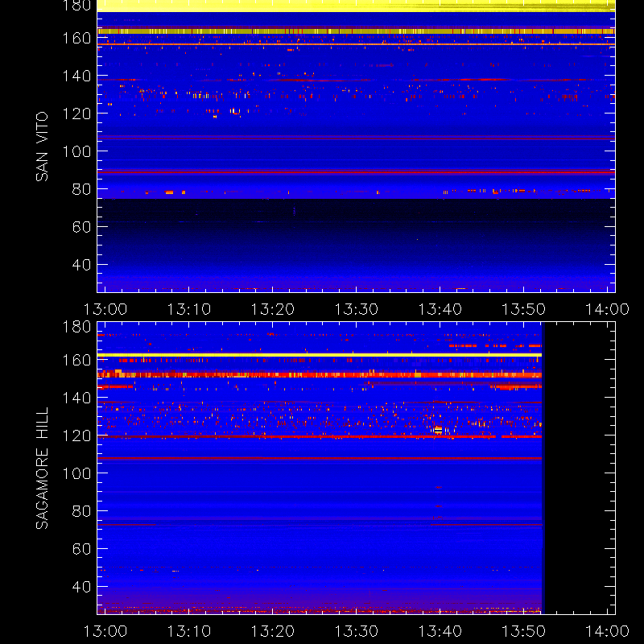This screenshot has height=644, width=644.
Task: Select 140 on the Sagamore Hill frequency axis
Action: point(76,398)
